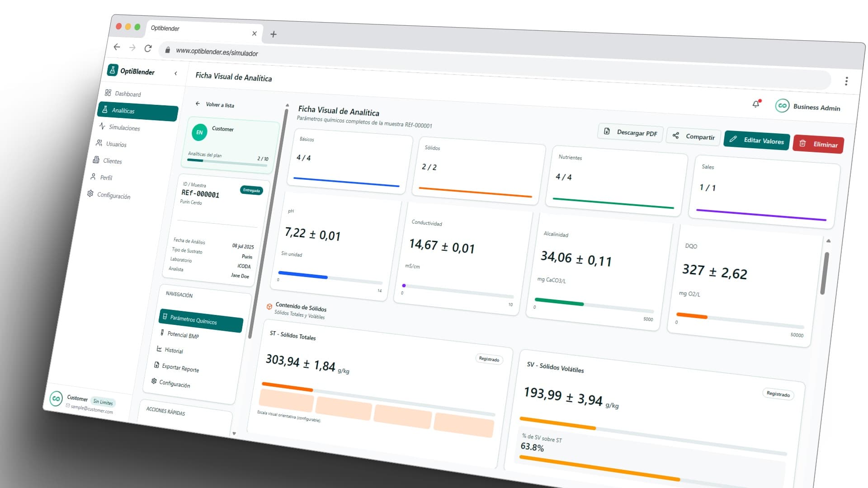Viewport: 868px width, 488px height.
Task: Click the browser reload icon
Action: point(148,48)
